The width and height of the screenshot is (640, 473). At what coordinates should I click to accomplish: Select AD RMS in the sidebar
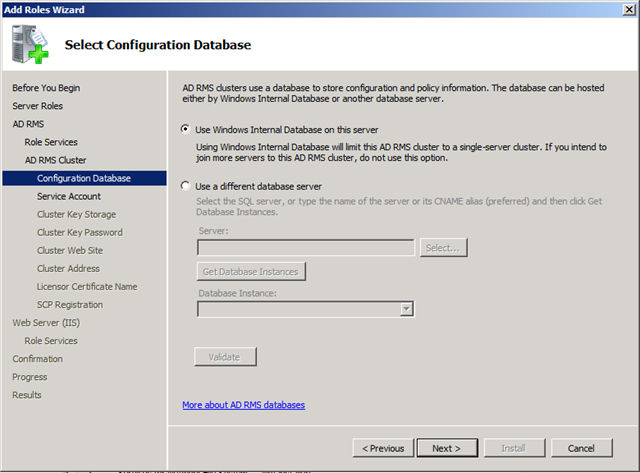pos(28,124)
